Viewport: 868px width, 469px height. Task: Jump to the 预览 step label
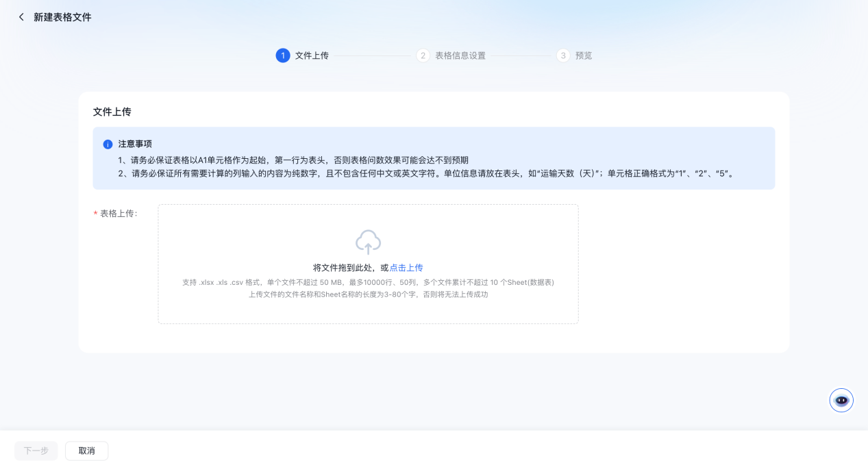tap(584, 55)
